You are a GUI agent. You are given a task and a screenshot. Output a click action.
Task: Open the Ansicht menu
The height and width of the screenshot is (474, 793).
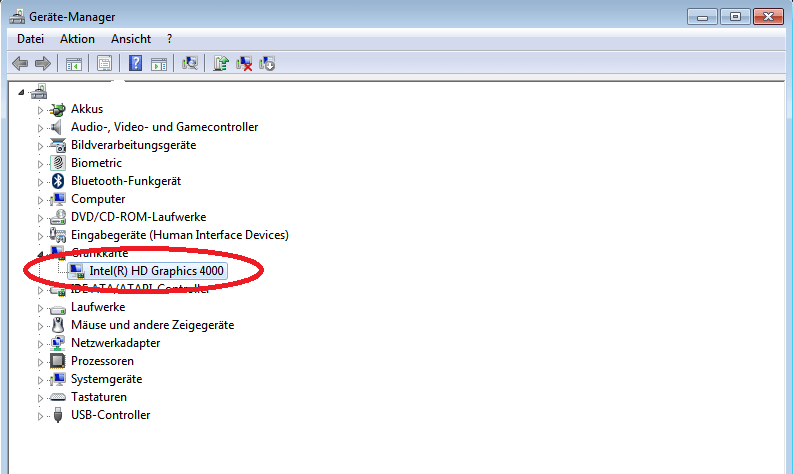point(131,39)
